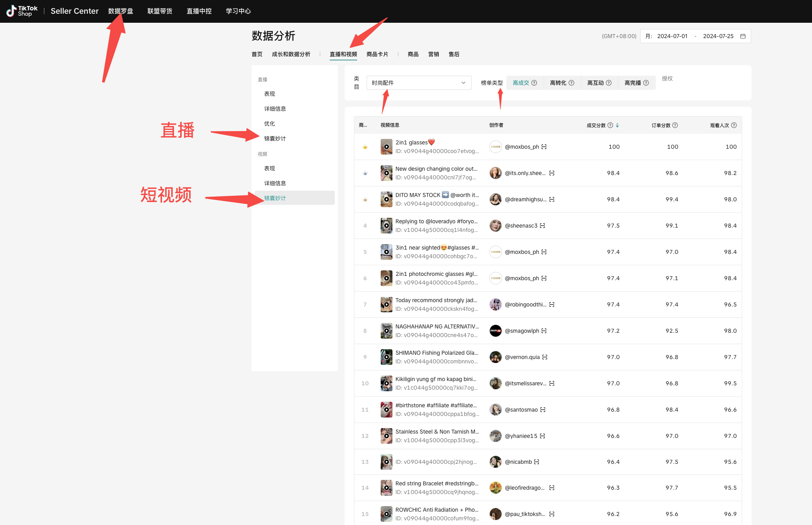Screen dimensions: 812x525
Task: Click help icon beside 高成交
Action: click(x=534, y=83)
